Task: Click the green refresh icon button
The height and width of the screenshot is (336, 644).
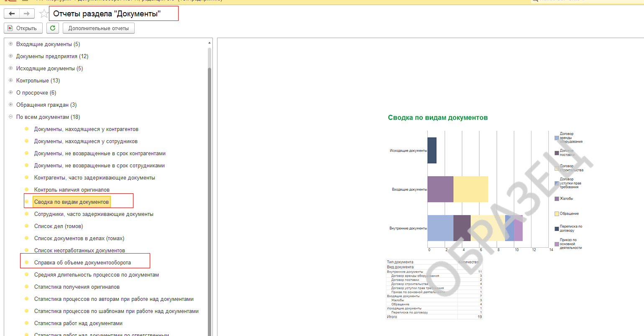Action: click(52, 28)
